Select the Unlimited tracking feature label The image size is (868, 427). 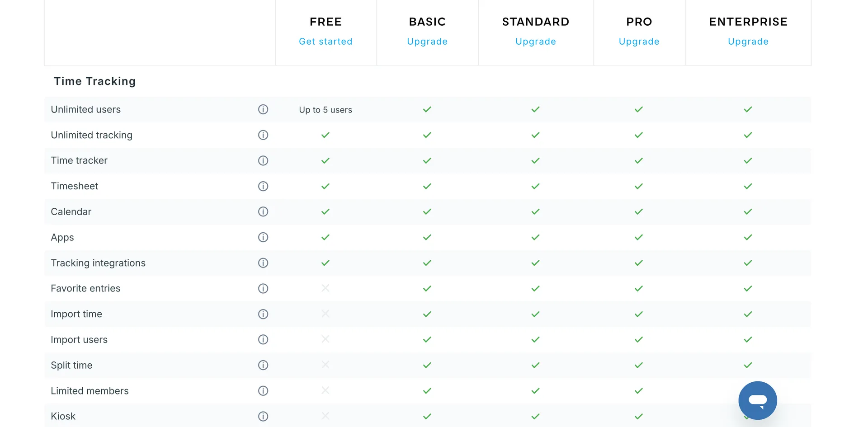(x=92, y=135)
